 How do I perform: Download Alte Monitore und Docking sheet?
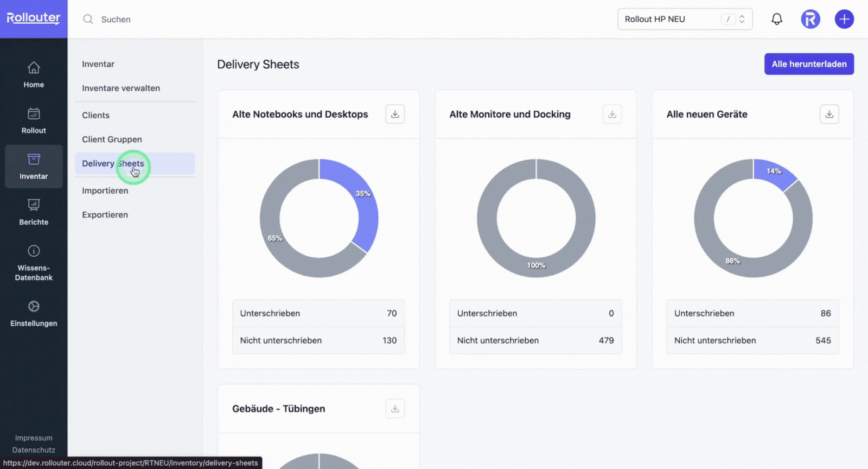pyautogui.click(x=612, y=114)
